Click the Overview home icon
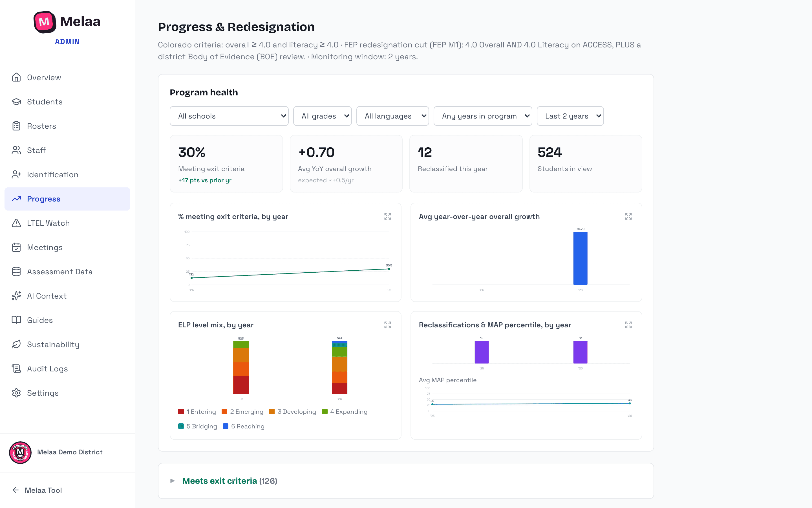This screenshot has height=508, width=812. tap(16, 77)
